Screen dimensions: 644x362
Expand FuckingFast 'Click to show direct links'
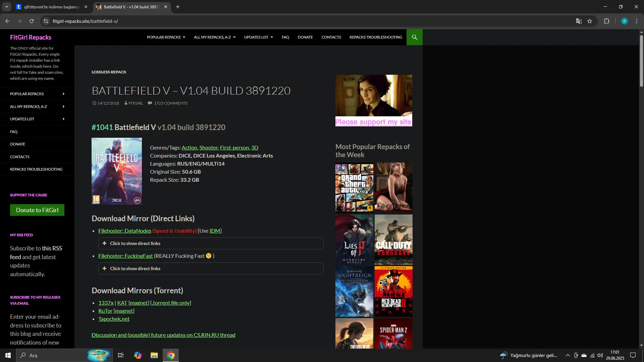click(x=211, y=268)
